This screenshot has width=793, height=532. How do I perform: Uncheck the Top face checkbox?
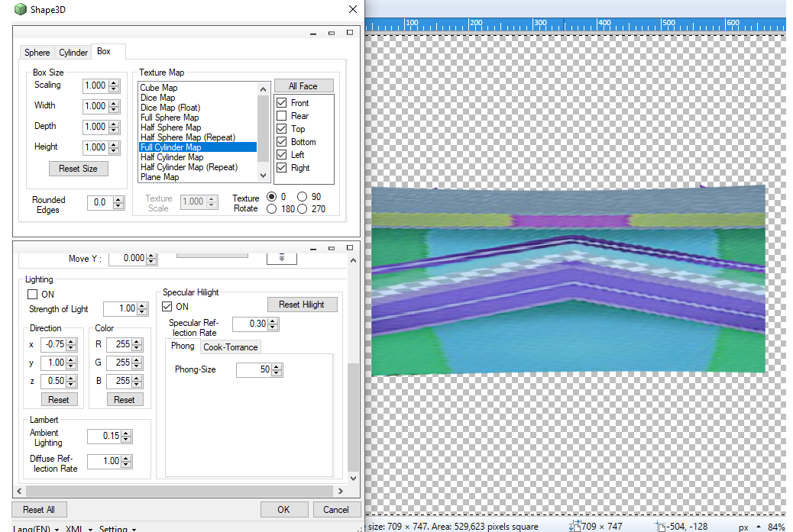[x=282, y=129]
